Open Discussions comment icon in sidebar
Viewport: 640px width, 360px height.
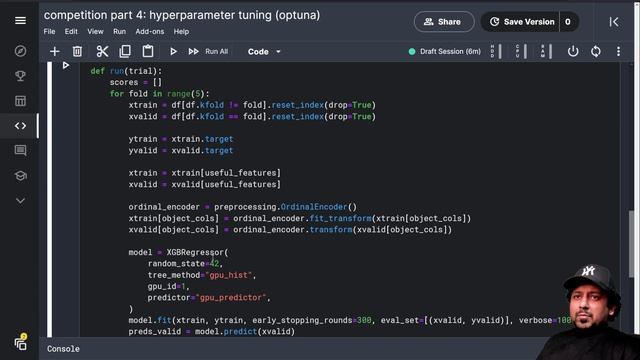point(20,151)
